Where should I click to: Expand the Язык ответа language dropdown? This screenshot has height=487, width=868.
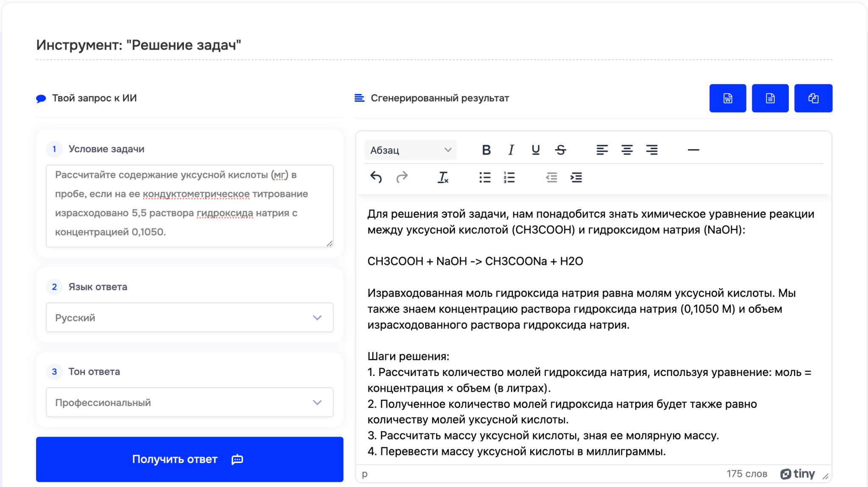pos(189,318)
